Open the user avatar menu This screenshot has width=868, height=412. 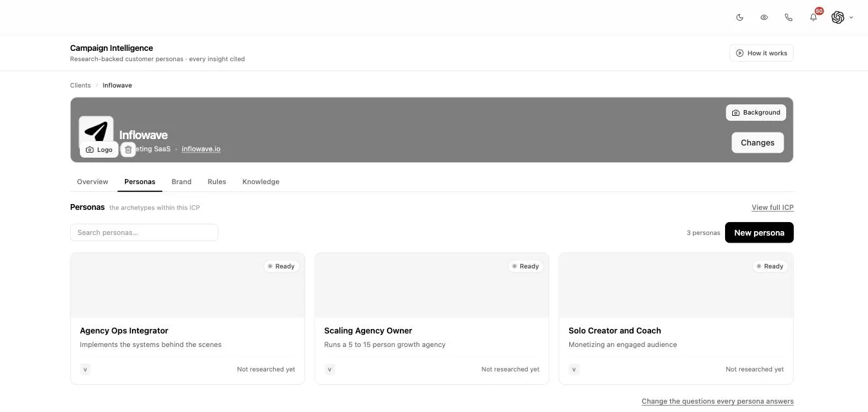click(x=838, y=17)
